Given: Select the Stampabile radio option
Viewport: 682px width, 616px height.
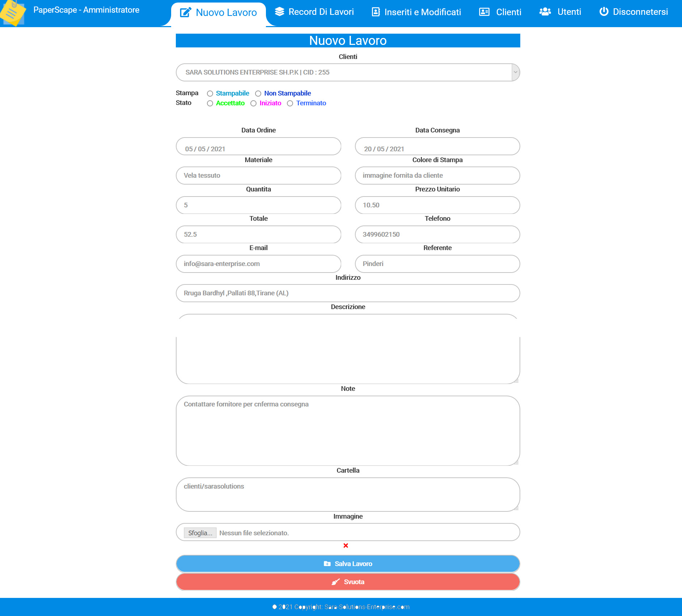Looking at the screenshot, I should pyautogui.click(x=210, y=94).
